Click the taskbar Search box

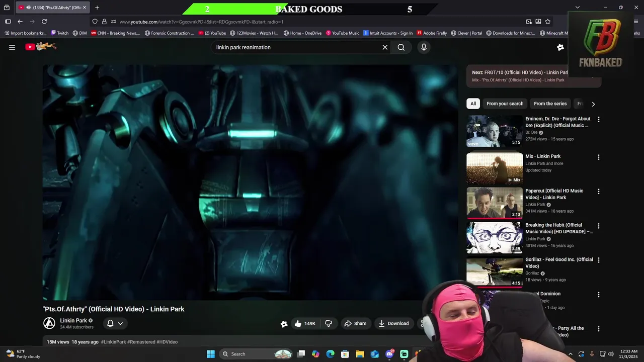[x=257, y=354]
